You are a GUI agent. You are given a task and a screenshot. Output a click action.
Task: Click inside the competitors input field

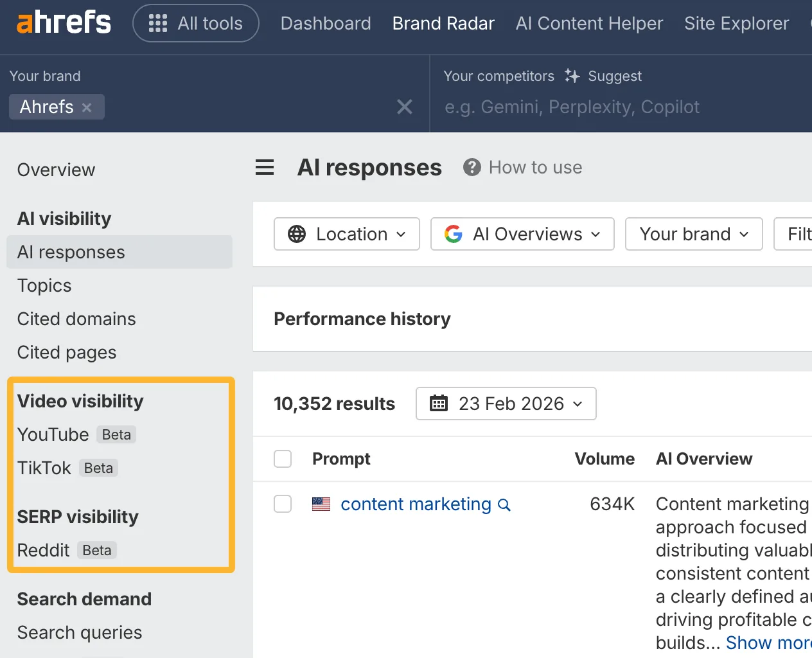[572, 107]
